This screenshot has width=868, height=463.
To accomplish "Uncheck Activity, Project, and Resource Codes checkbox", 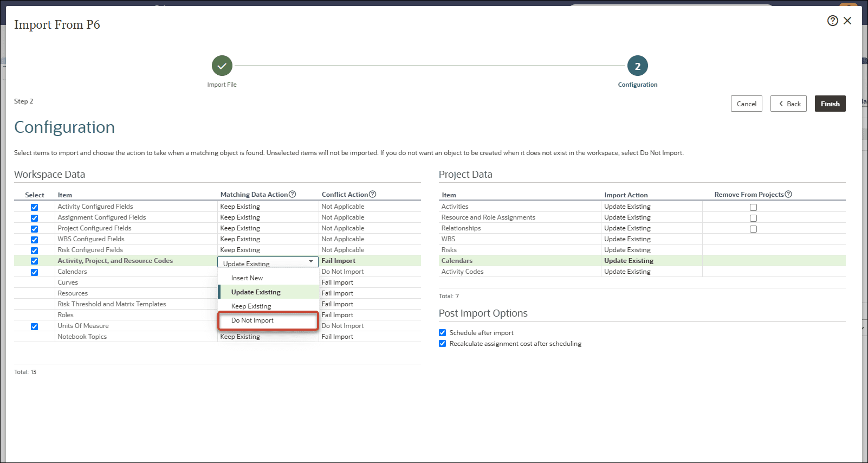I will pos(35,261).
